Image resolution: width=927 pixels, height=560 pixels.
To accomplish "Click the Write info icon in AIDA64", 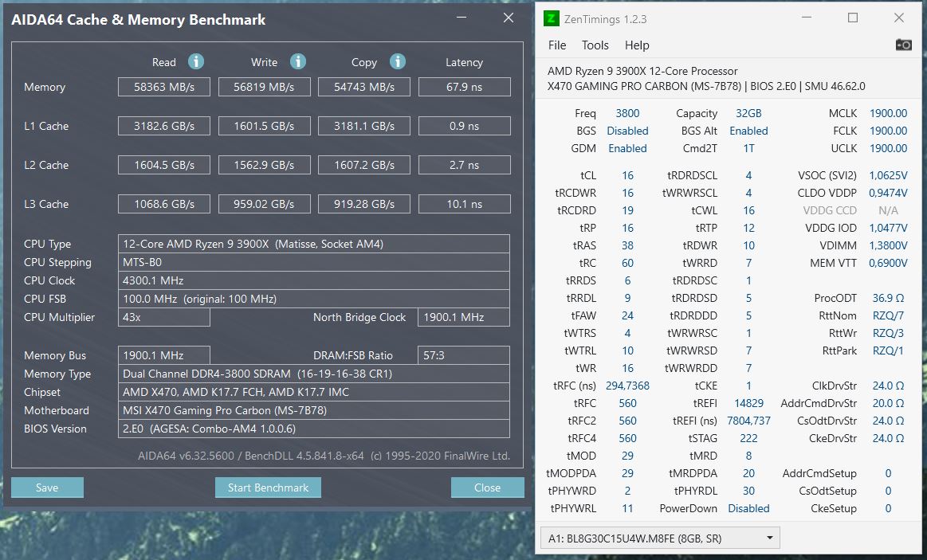I will pyautogui.click(x=298, y=61).
